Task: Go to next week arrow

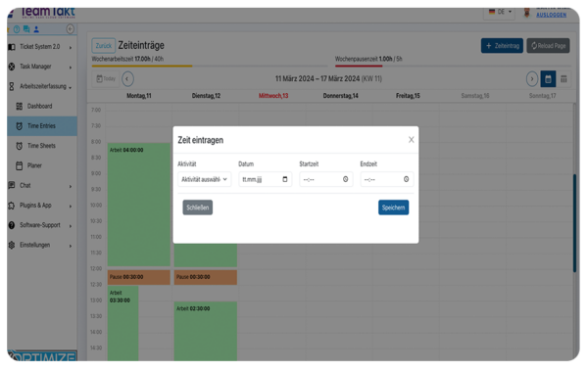Action: (532, 79)
